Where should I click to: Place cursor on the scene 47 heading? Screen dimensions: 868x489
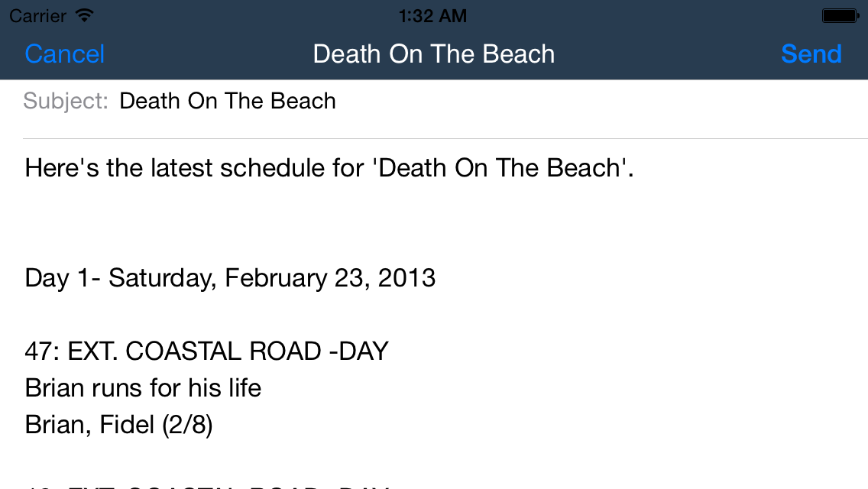pos(206,351)
